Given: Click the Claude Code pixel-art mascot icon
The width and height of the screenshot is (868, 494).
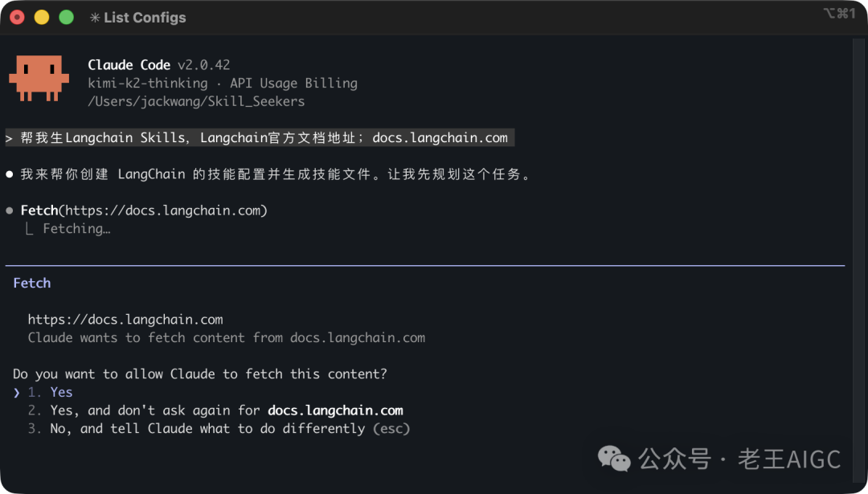Looking at the screenshot, I should click(x=39, y=80).
